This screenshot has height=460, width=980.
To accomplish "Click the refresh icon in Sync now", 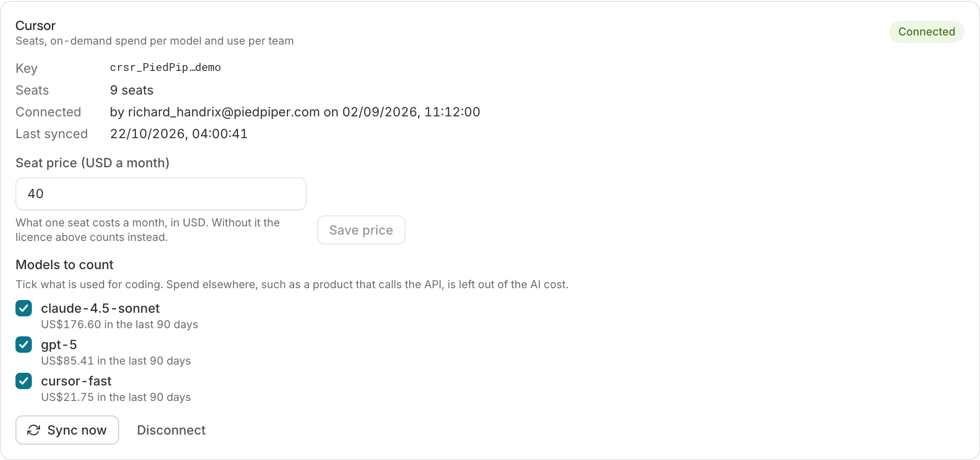I will (34, 430).
